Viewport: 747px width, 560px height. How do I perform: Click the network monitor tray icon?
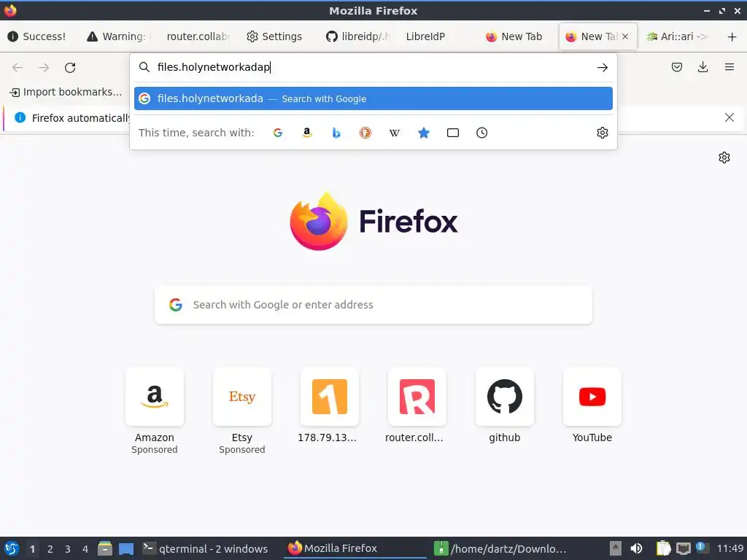coord(683,548)
